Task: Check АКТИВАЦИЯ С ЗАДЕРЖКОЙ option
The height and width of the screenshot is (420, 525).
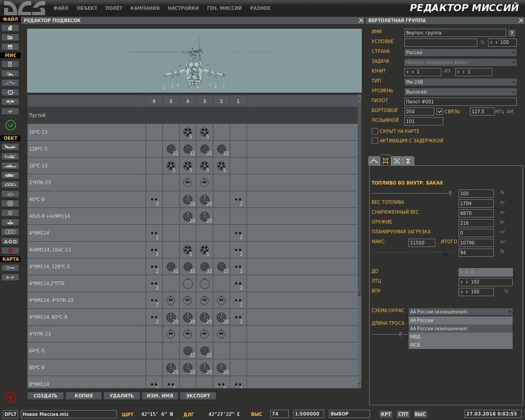Action: (375, 141)
